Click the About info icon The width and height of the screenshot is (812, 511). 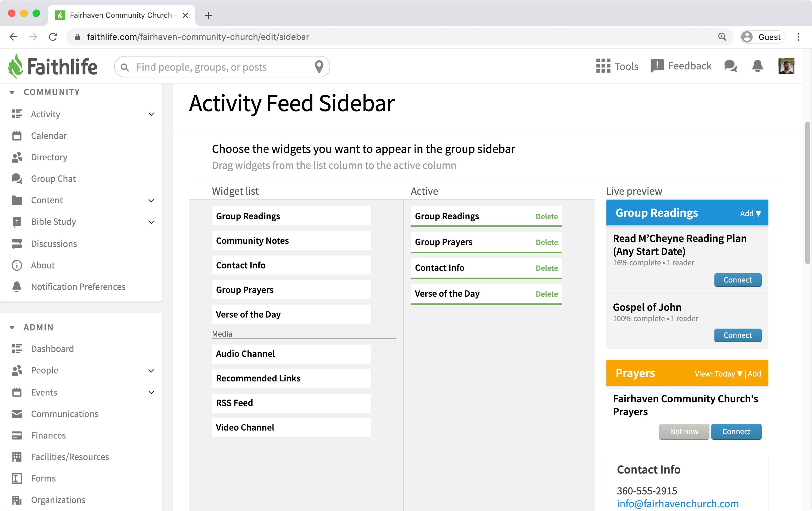tap(17, 265)
